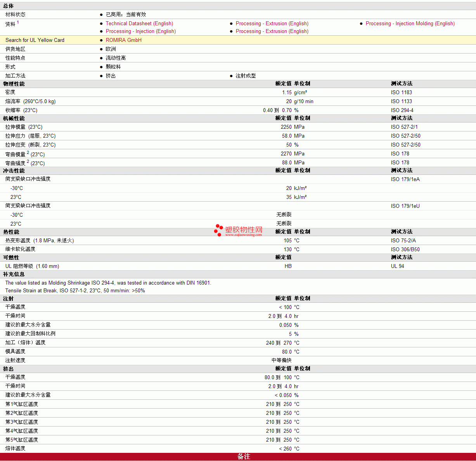The image size is (476, 461).
Task: Open the Processing - Injection (English) link
Action: click(141, 31)
